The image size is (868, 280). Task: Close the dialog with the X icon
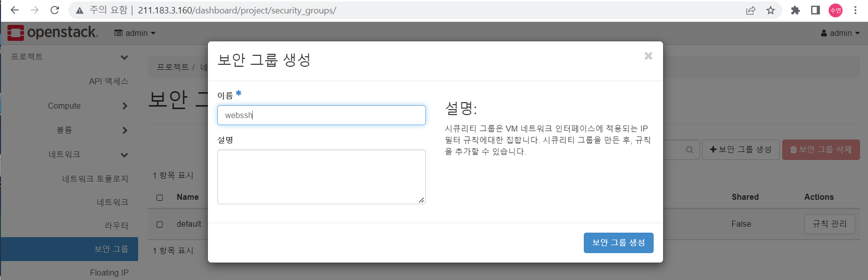[648, 56]
